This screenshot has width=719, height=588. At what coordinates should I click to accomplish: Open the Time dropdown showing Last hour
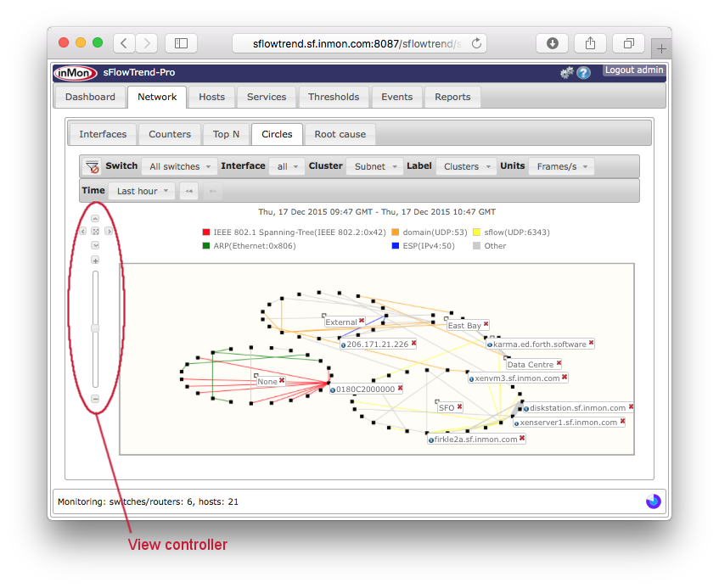tap(142, 191)
